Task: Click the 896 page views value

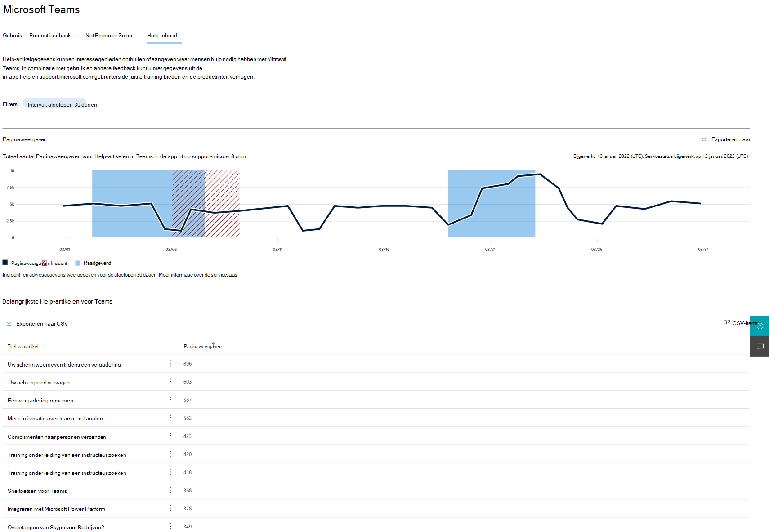Action: (188, 364)
